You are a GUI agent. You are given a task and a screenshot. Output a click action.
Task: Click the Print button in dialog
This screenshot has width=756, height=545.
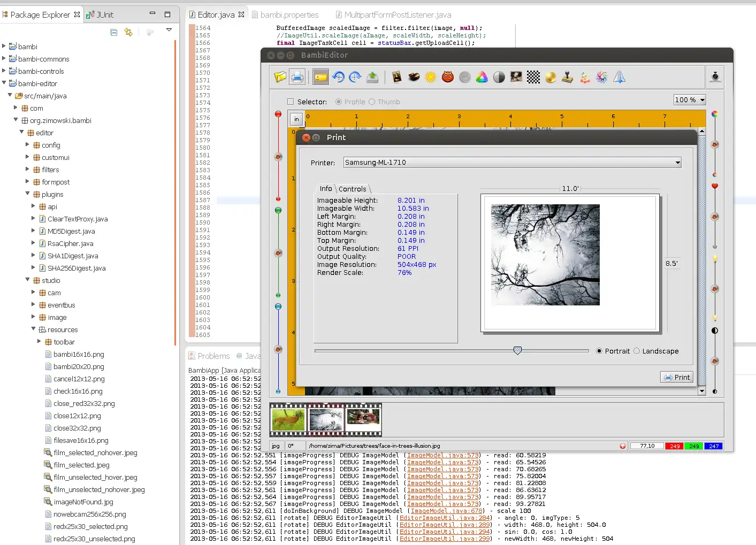click(677, 377)
